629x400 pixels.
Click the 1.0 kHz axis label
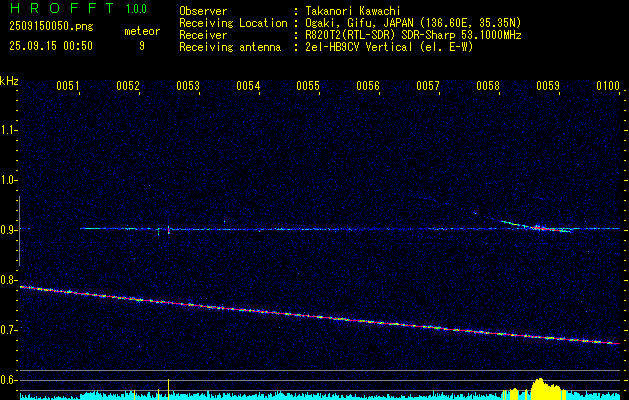(x=7, y=180)
